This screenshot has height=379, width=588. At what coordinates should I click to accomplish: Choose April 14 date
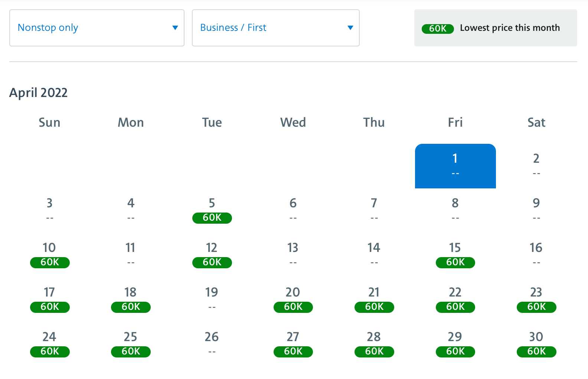374,255
